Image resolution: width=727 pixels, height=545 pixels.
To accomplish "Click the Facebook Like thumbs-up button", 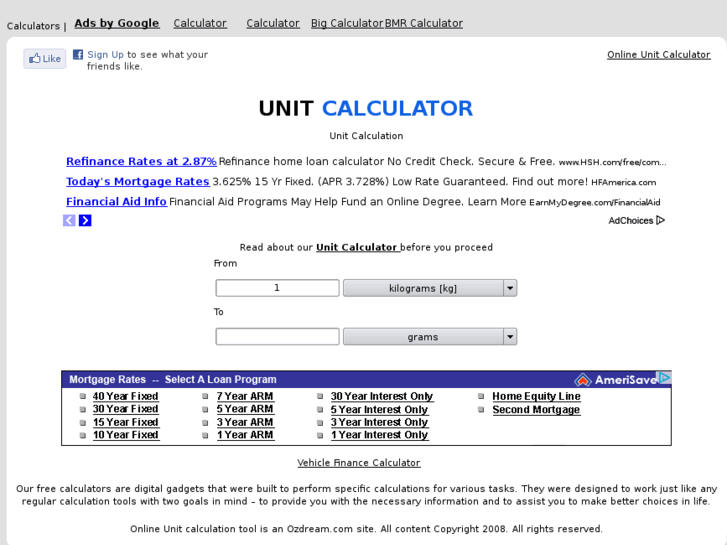I will (45, 59).
